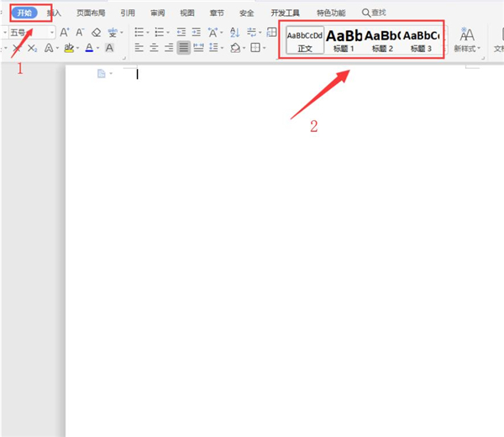Expand the font color dropdown arrow

pyautogui.click(x=97, y=48)
